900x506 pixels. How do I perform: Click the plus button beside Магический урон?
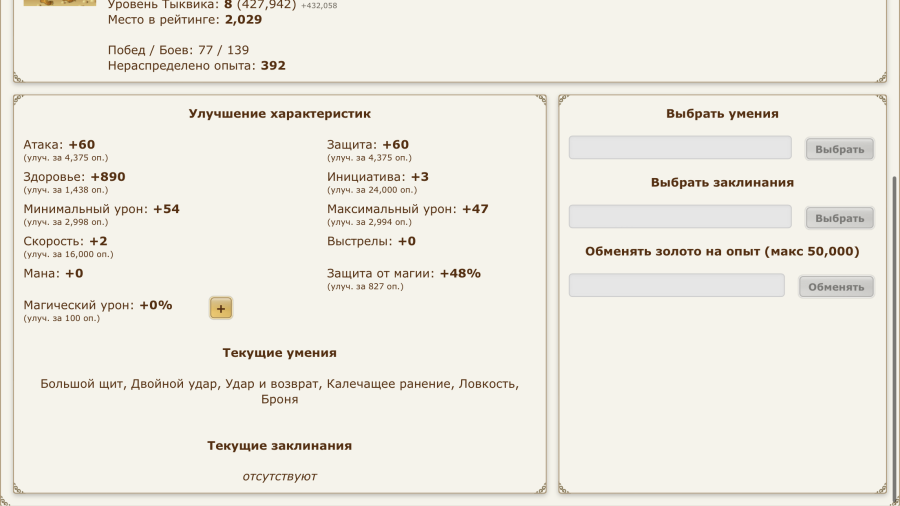click(x=221, y=308)
